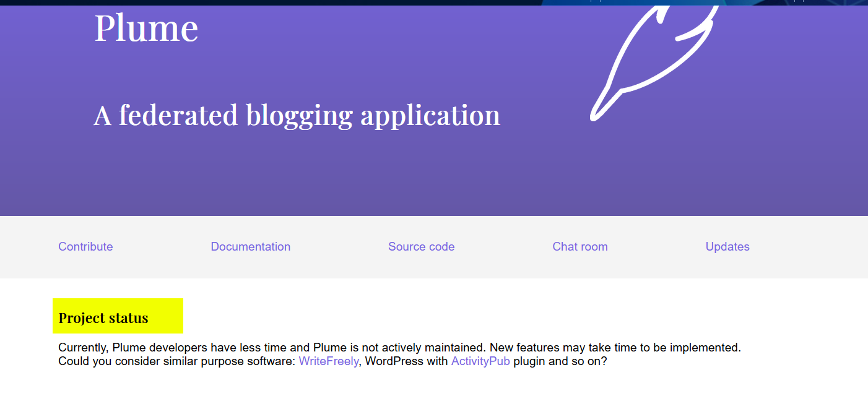
Task: Open the Updates link
Action: tap(727, 246)
